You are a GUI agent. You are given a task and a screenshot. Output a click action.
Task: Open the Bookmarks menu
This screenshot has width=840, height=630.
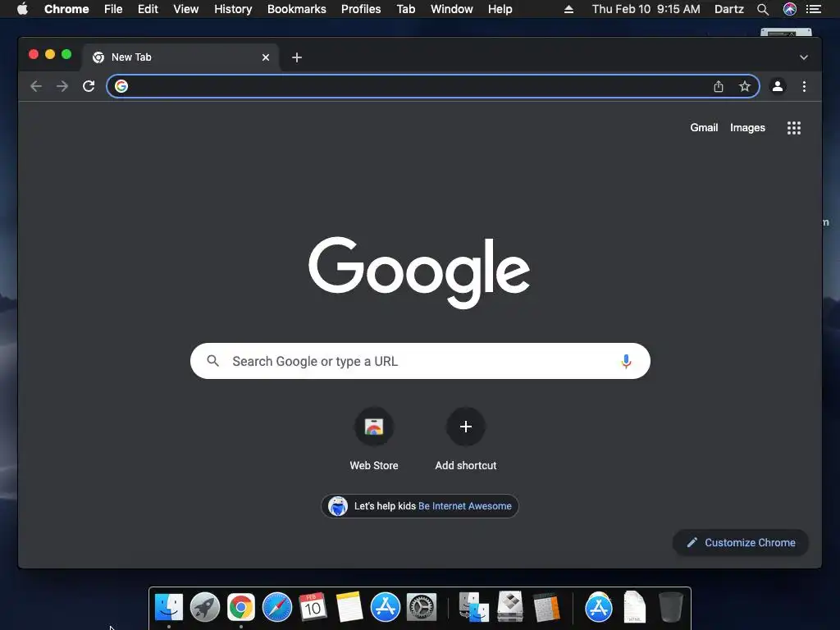click(297, 9)
